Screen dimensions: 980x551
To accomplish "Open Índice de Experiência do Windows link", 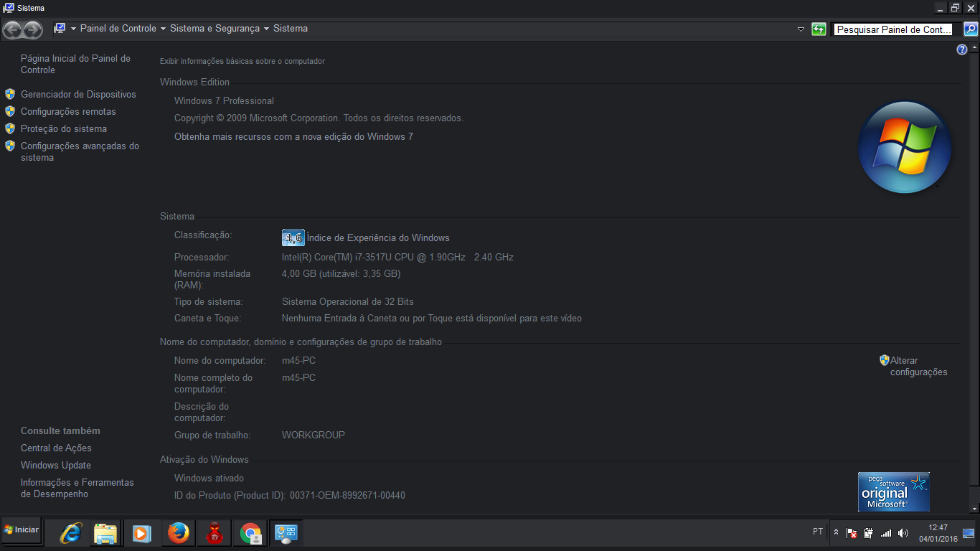I will (378, 237).
